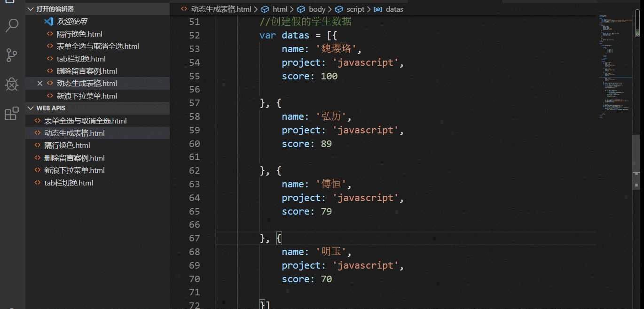The width and height of the screenshot is (644, 309).
Task: Click the html breadcrumb item
Action: point(280,9)
